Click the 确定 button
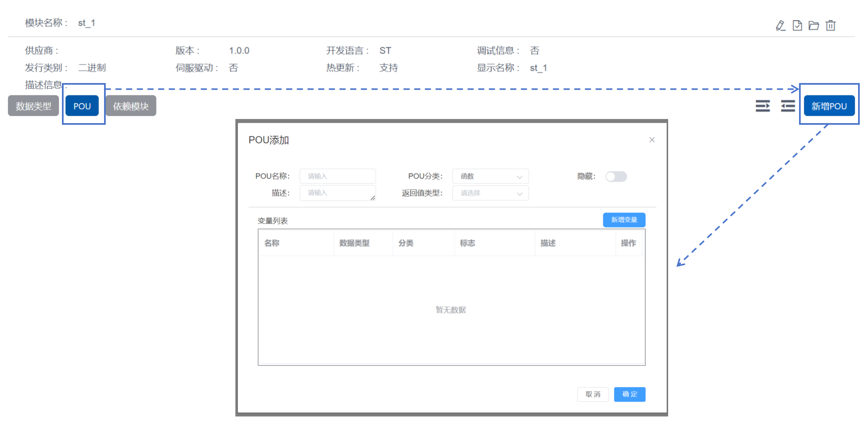 click(x=630, y=394)
